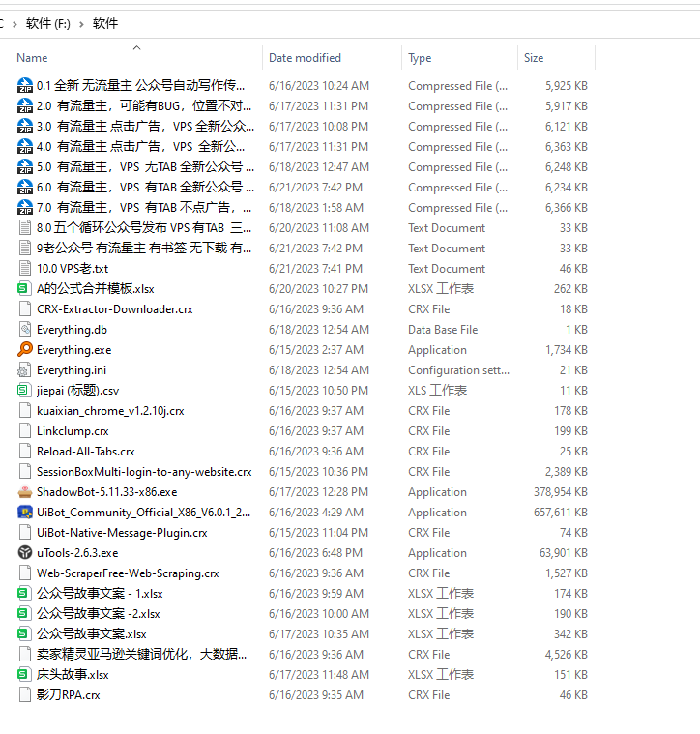The width and height of the screenshot is (700, 734).
Task: Click the icon of 公众号故事文案.xlsx
Action: (x=24, y=633)
